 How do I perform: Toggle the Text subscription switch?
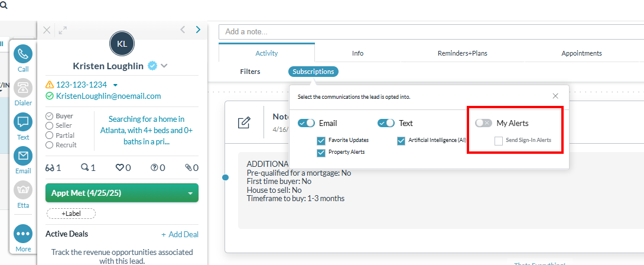386,123
